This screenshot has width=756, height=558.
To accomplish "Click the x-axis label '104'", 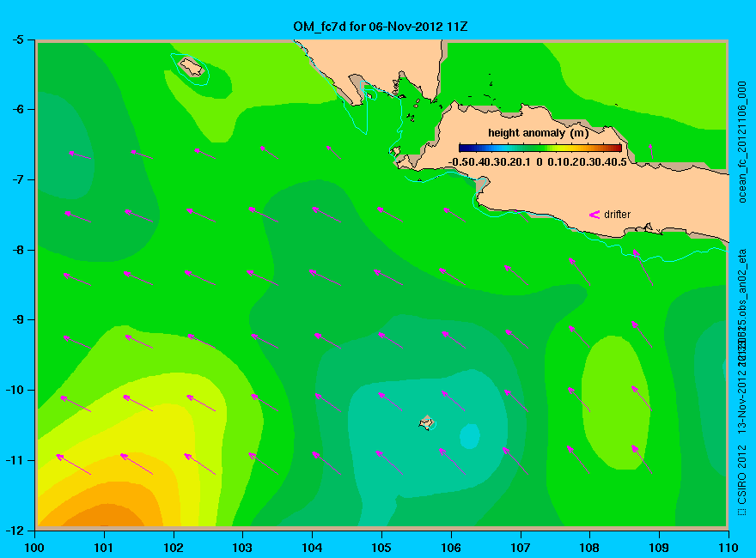I will [x=312, y=548].
